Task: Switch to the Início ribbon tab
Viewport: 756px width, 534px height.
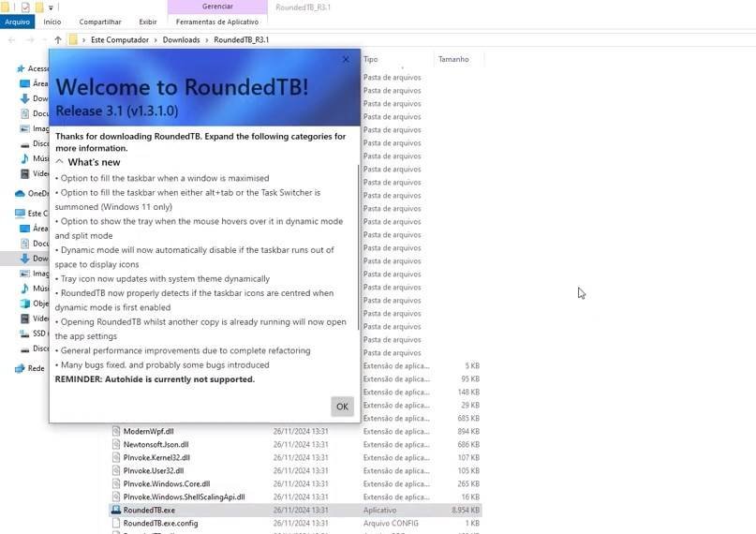Action: (x=52, y=22)
